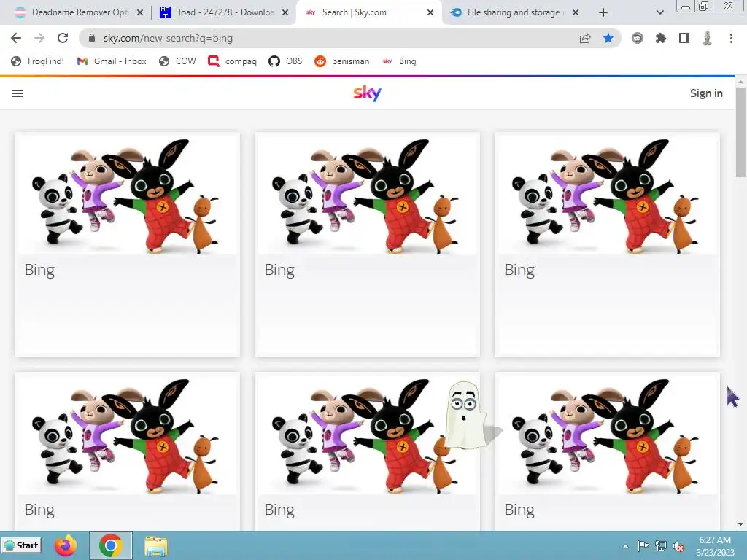Click the Sky logo

click(368, 93)
